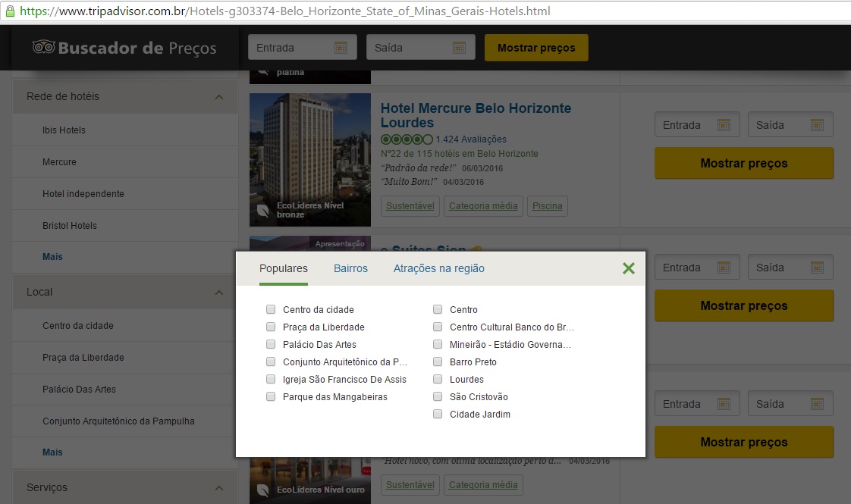Click EcoLíderes leaf icon on Mercure photo
This screenshot has height=504, width=851.
262,211
